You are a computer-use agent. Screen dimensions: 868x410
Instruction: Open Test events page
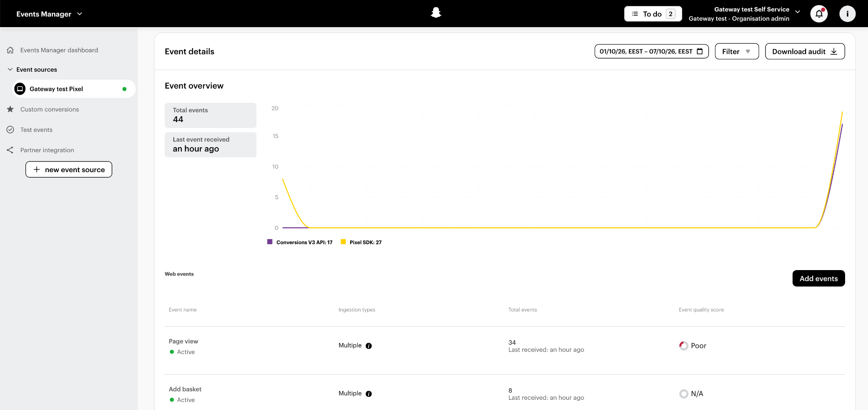[36, 130]
